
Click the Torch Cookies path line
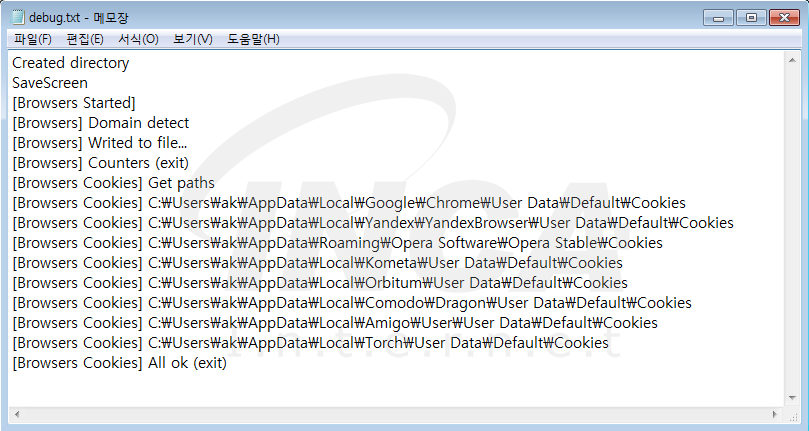(311, 343)
